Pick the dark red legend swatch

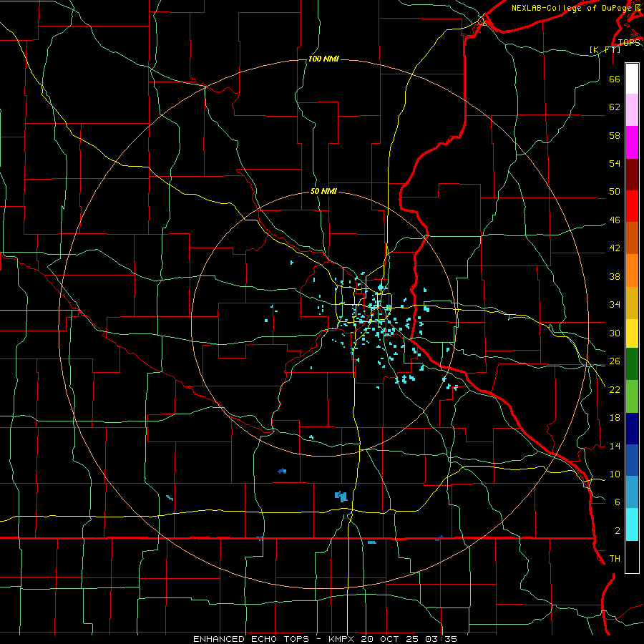(x=632, y=175)
